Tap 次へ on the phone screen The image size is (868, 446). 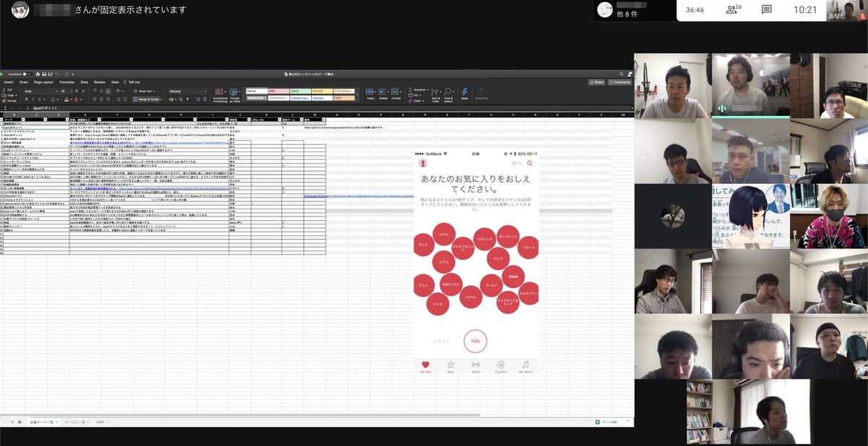pyautogui.click(x=516, y=164)
